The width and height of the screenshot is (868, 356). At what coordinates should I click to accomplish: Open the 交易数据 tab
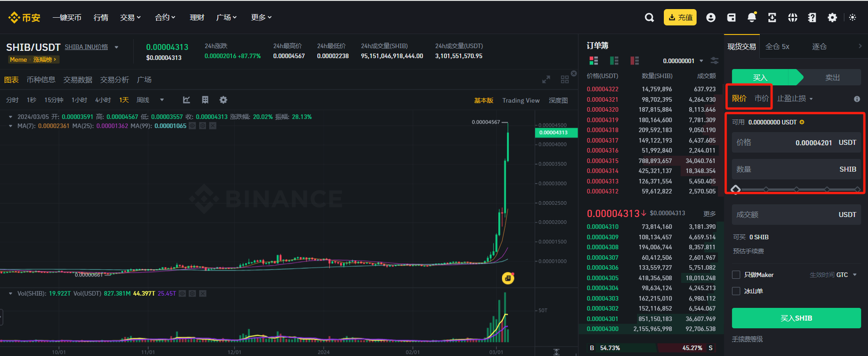(x=78, y=80)
